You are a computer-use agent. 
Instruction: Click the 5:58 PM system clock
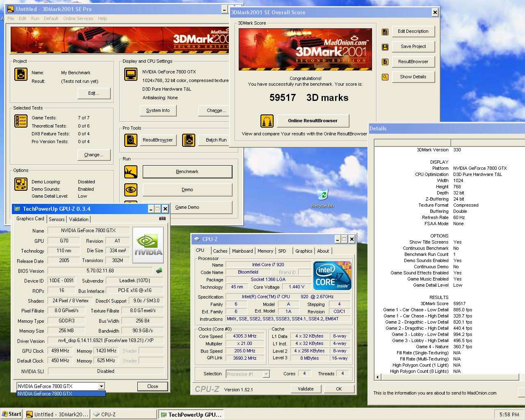pyautogui.click(x=509, y=415)
